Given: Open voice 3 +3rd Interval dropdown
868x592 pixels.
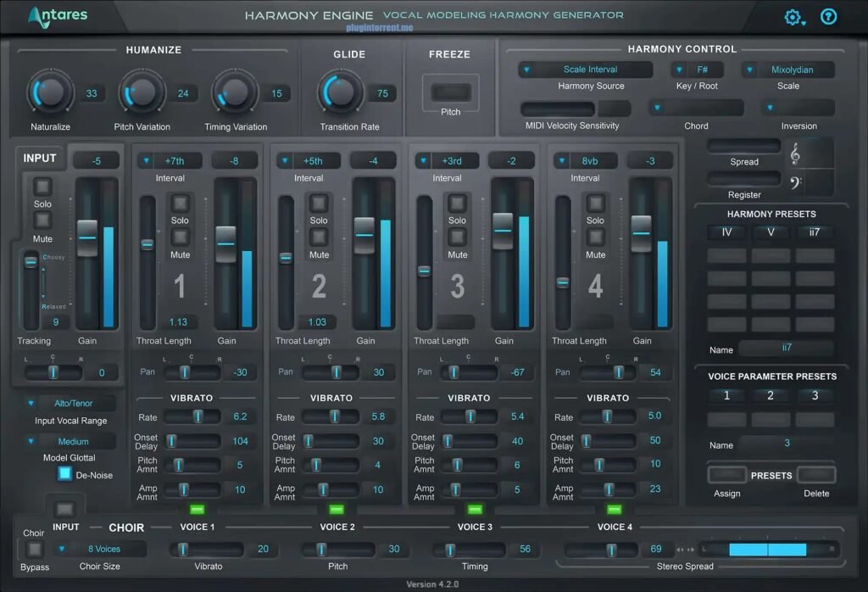Looking at the screenshot, I should click(x=447, y=161).
